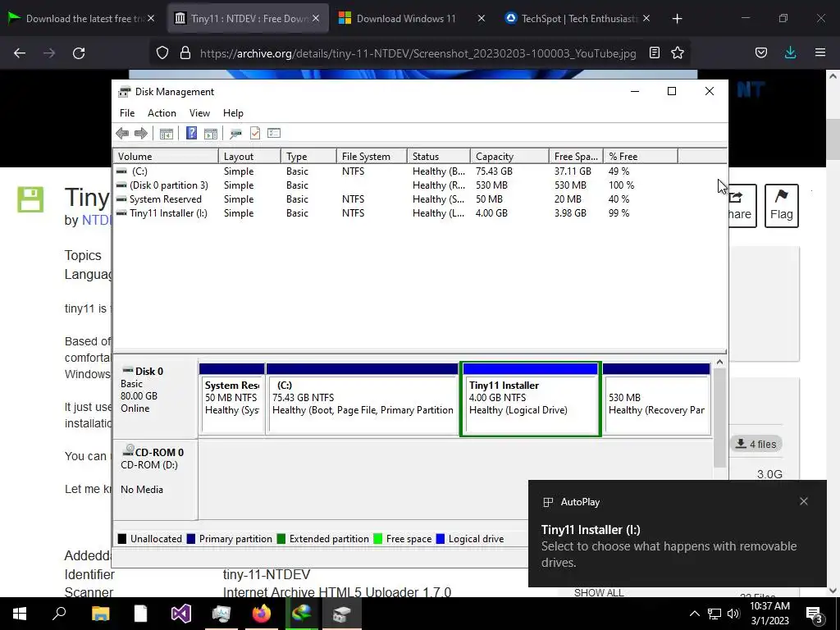
Task: Click the checklist settings toolbar icon
Action: tap(274, 134)
